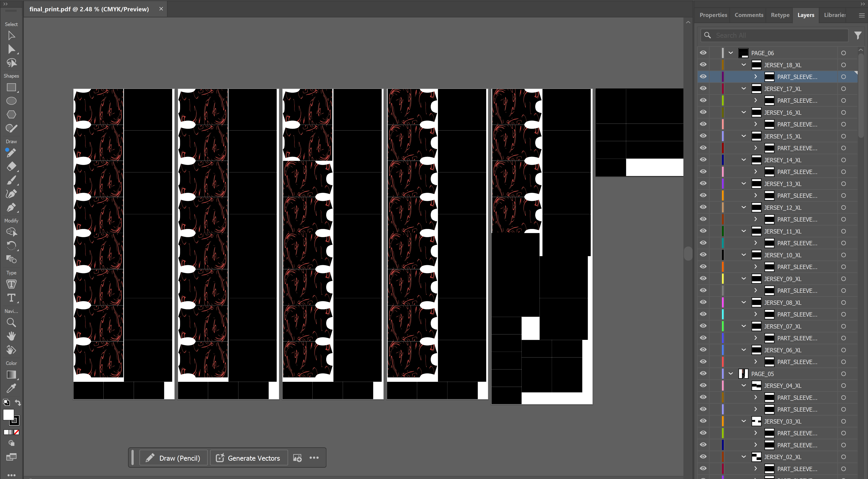This screenshot has width=868, height=479.
Task: Select the Gradient tool
Action: pyautogui.click(x=11, y=374)
